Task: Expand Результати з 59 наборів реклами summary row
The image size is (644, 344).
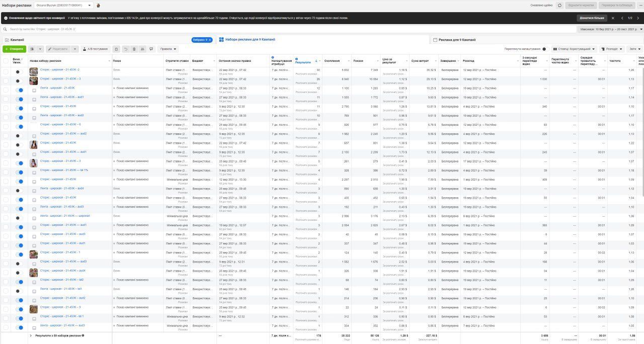Action: [31, 335]
